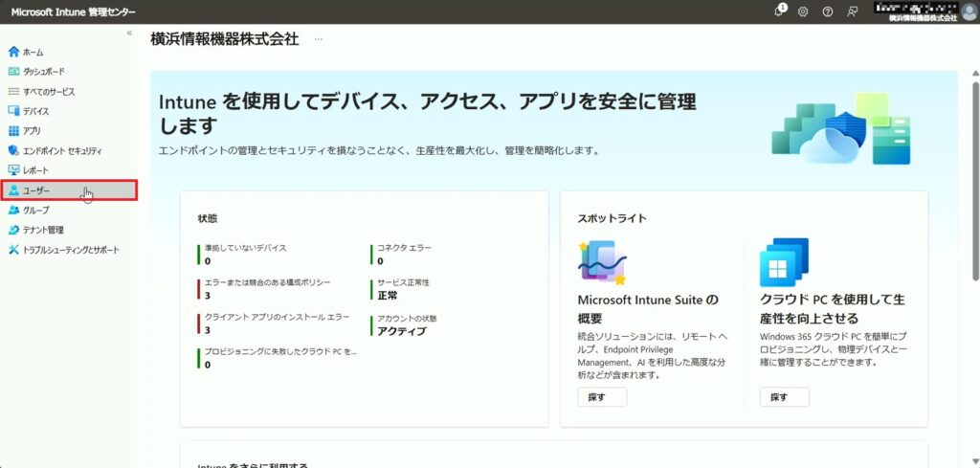This screenshot has height=468, width=980.
Task: Click Microsoft Intune Suite の概要 heading
Action: click(x=648, y=309)
